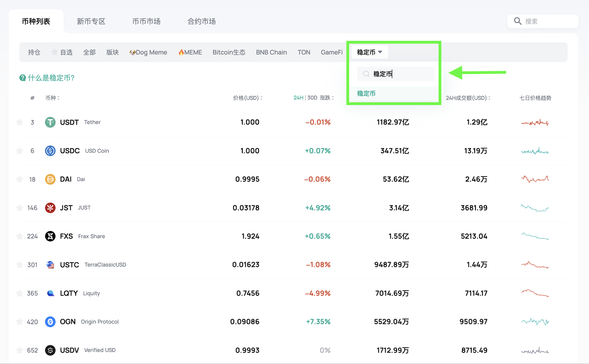Image resolution: width=589 pixels, height=364 pixels.
Task: Click the USDT Tether coin logo
Action: click(x=50, y=122)
